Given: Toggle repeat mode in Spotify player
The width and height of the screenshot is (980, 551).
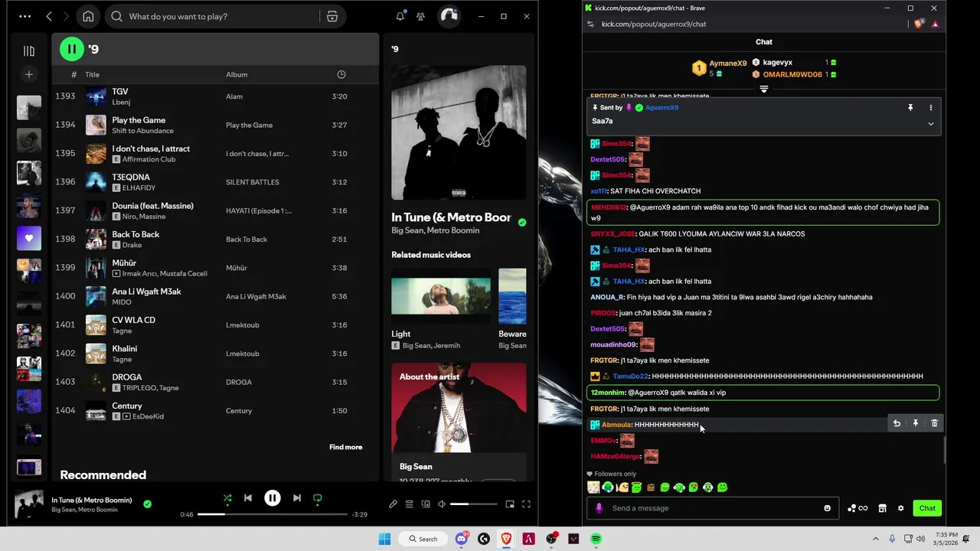Looking at the screenshot, I should click(x=317, y=498).
